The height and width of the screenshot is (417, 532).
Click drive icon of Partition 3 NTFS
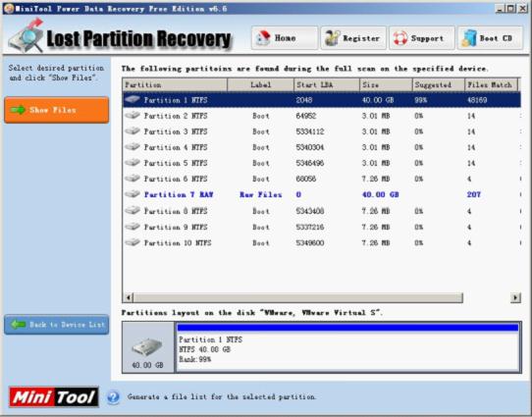click(133, 130)
